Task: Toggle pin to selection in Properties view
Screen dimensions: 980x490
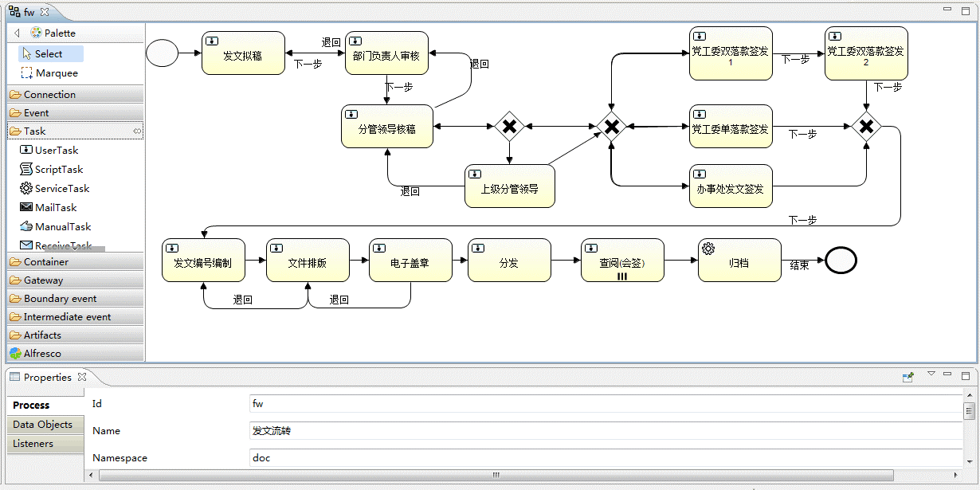Action: [x=907, y=377]
